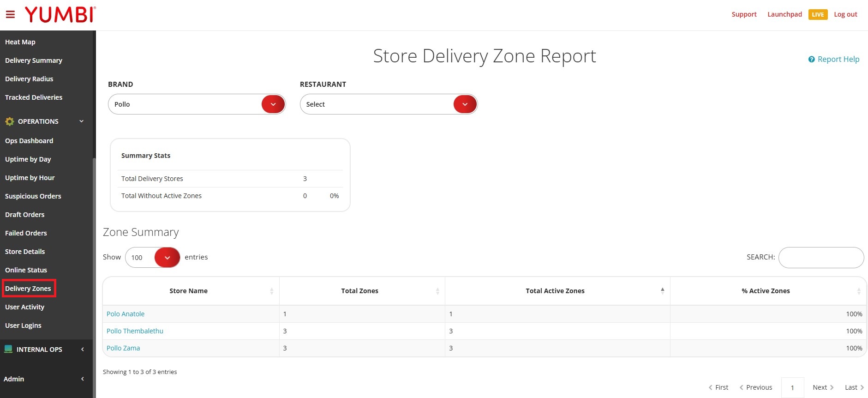Open User Logins in sidebar

click(x=23, y=326)
